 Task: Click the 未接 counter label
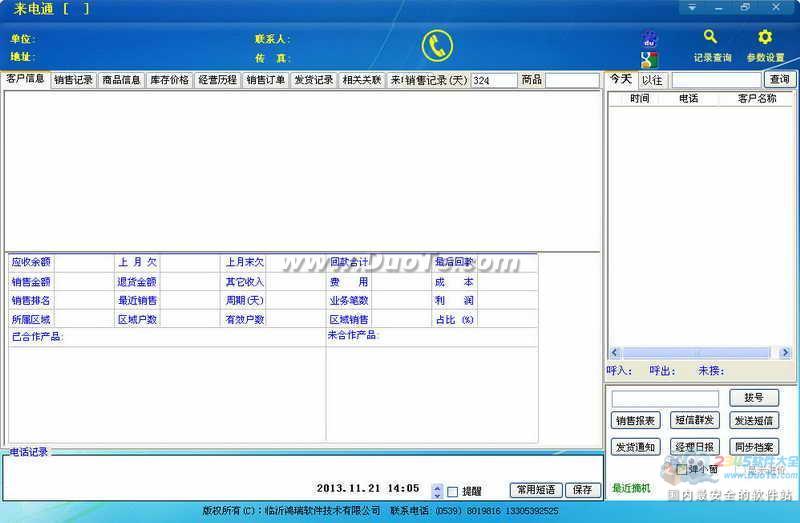[711, 371]
